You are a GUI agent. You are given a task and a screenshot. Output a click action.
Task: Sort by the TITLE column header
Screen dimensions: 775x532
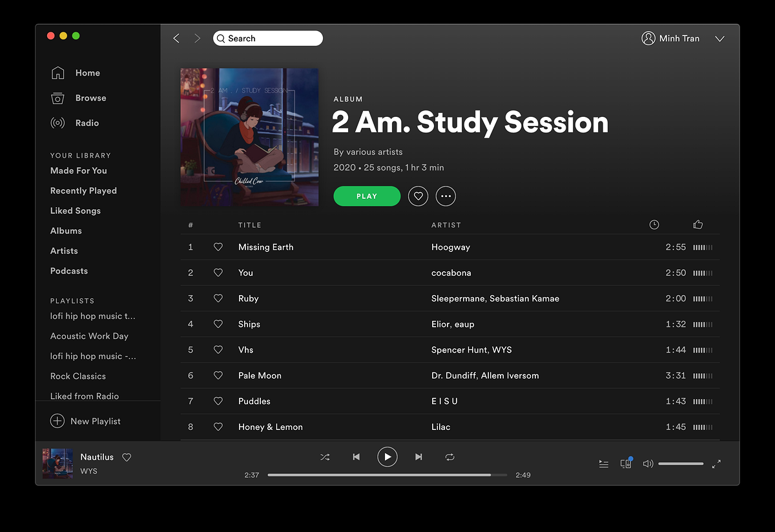coord(250,225)
